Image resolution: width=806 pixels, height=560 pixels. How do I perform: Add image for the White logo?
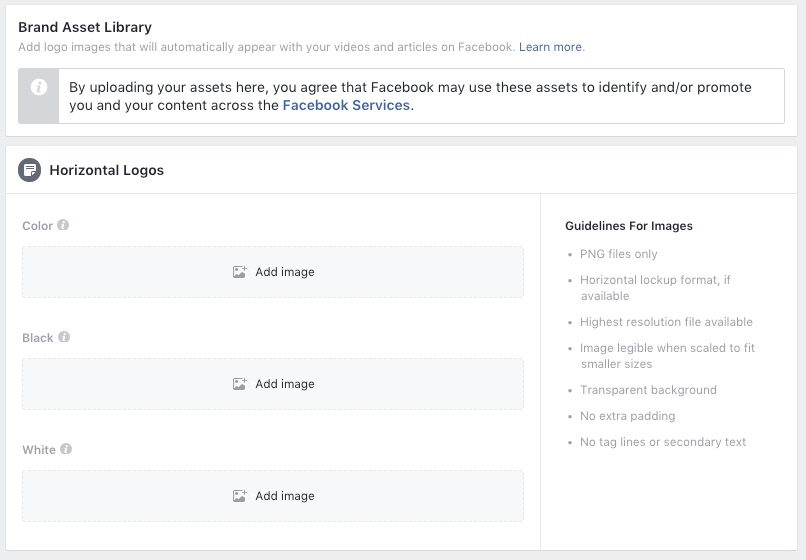[x=273, y=496]
